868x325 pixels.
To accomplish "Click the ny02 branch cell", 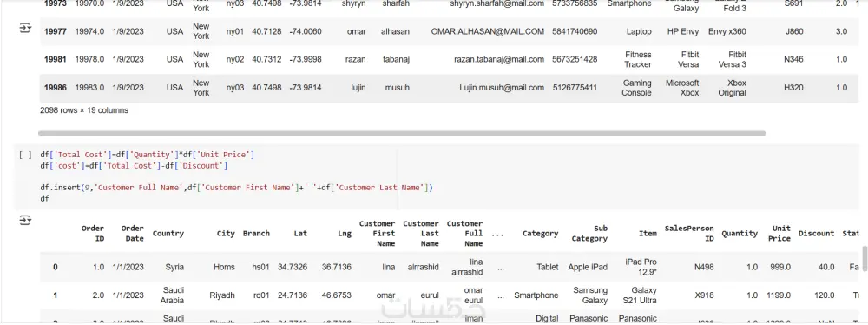I will 234,59.
